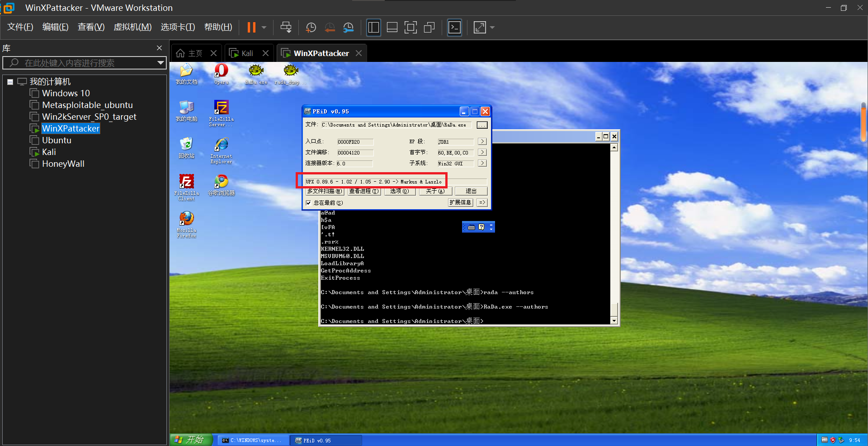The height and width of the screenshot is (446, 868).
Task: Open the snapshot manager
Action: 348,28
